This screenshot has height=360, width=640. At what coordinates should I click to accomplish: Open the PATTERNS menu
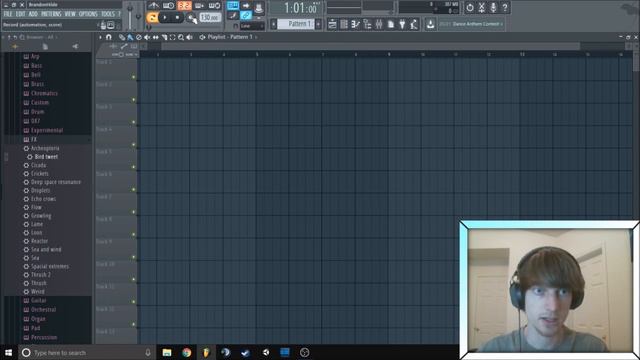click(x=51, y=14)
